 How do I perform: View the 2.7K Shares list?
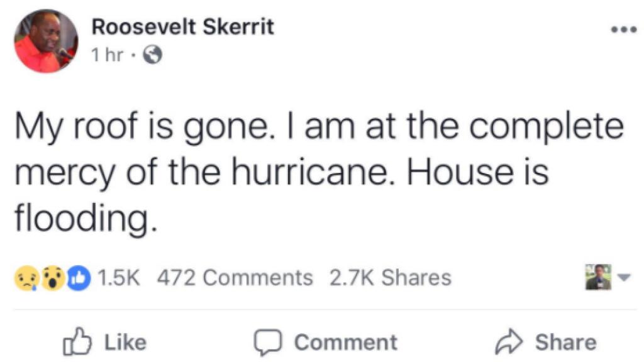tap(391, 277)
